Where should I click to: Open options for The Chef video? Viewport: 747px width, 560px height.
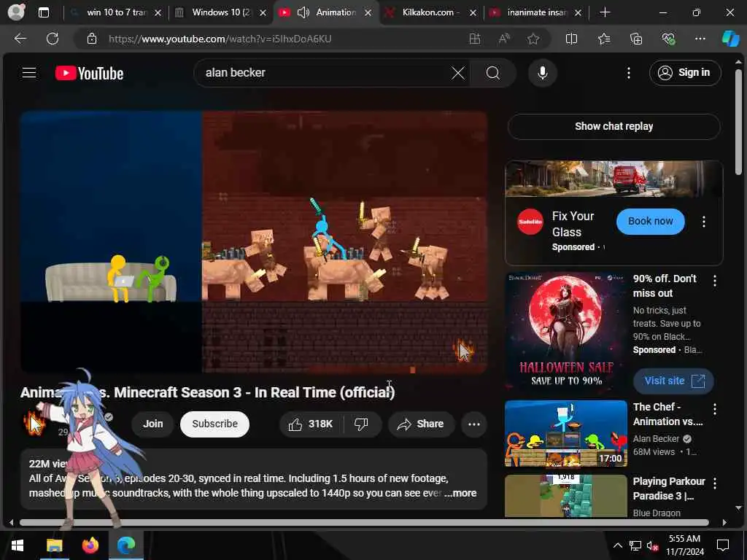point(715,409)
